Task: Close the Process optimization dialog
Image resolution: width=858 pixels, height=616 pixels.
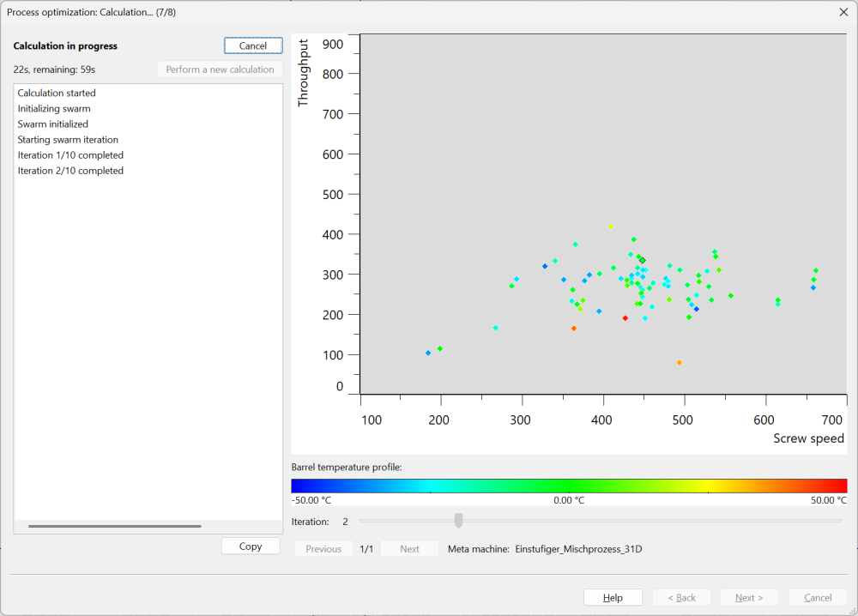Action: [843, 12]
